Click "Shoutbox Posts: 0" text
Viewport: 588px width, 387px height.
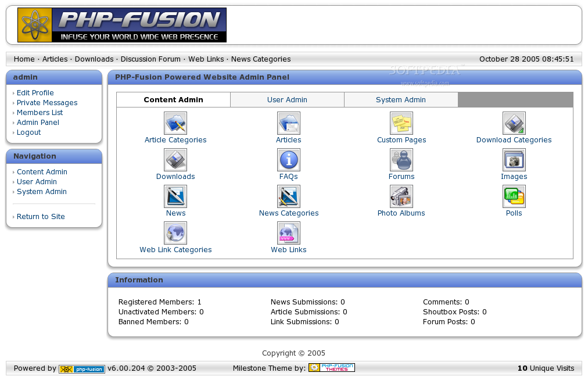[455, 312]
